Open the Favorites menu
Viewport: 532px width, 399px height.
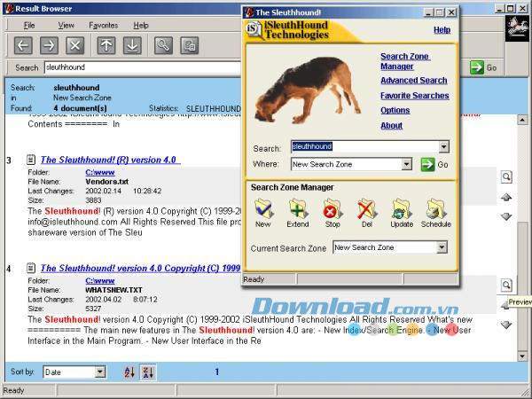[x=103, y=25]
